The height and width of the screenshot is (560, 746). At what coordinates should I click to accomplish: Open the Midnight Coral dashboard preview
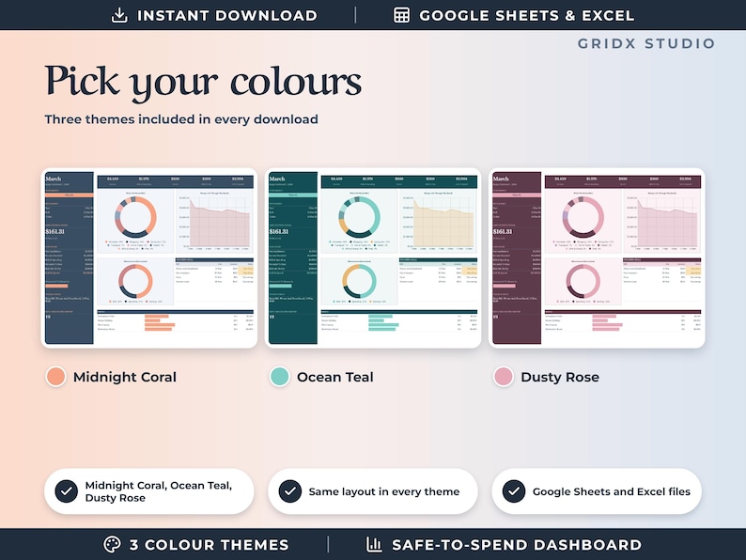tap(149, 257)
